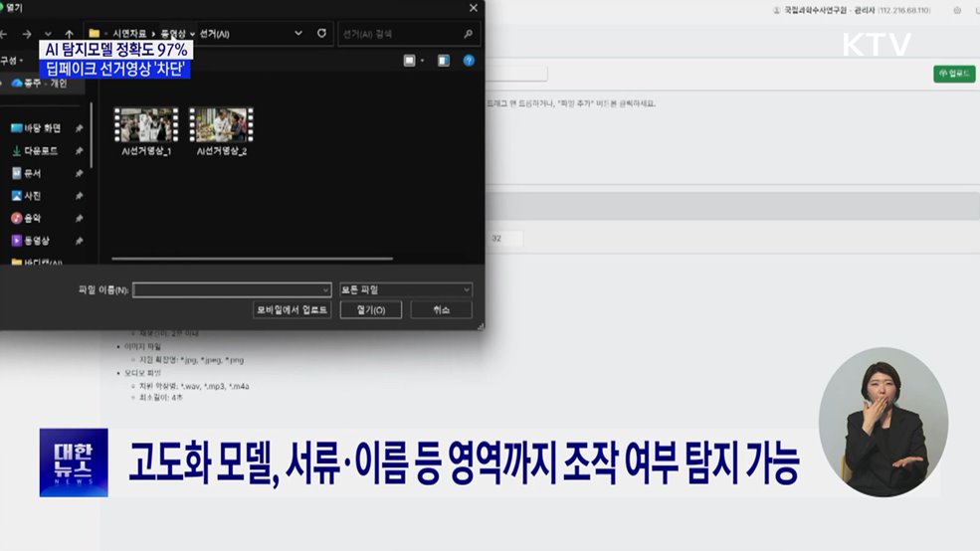The image size is (980, 551).
Task: Click the green 업로드 upload button
Action: pyautogui.click(x=953, y=74)
